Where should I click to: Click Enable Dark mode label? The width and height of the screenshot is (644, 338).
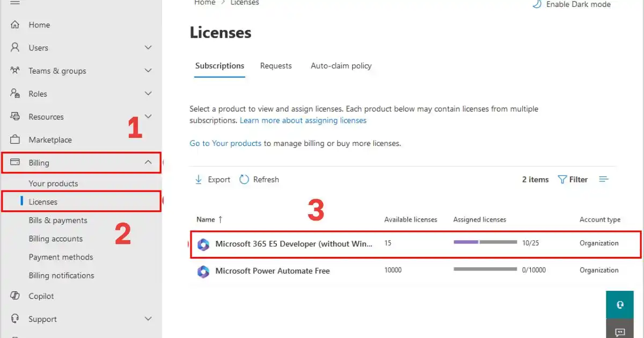[579, 4]
